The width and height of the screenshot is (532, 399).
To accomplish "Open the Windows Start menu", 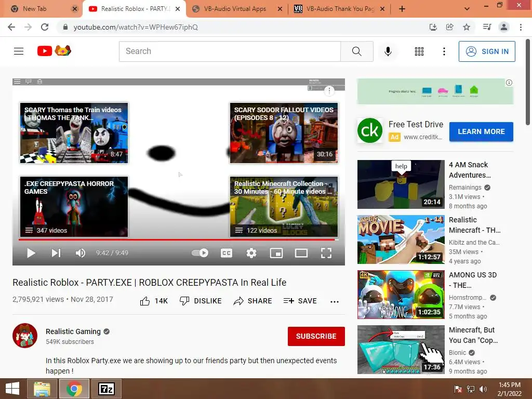I will (12, 389).
